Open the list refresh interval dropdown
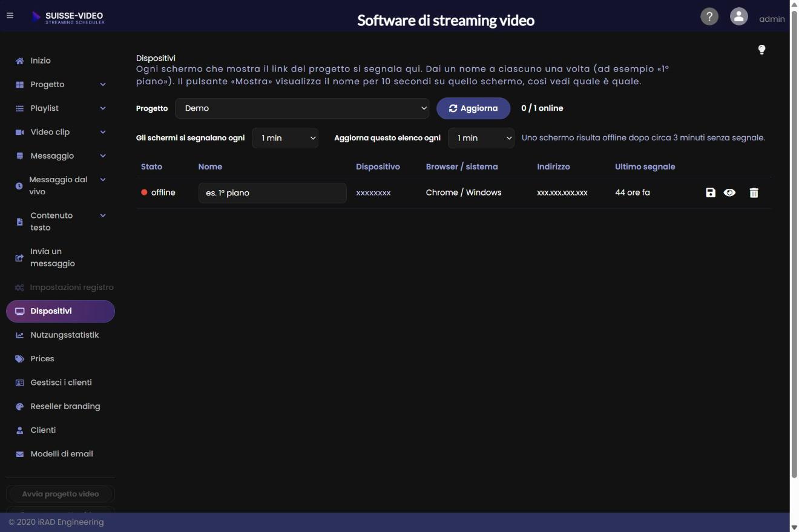The image size is (799, 532). click(x=481, y=138)
